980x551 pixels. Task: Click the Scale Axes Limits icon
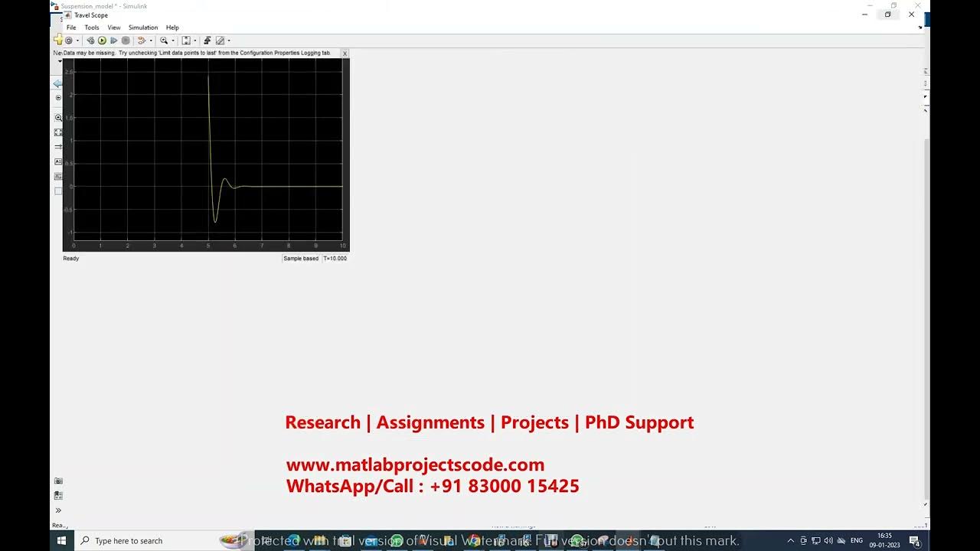tap(186, 41)
